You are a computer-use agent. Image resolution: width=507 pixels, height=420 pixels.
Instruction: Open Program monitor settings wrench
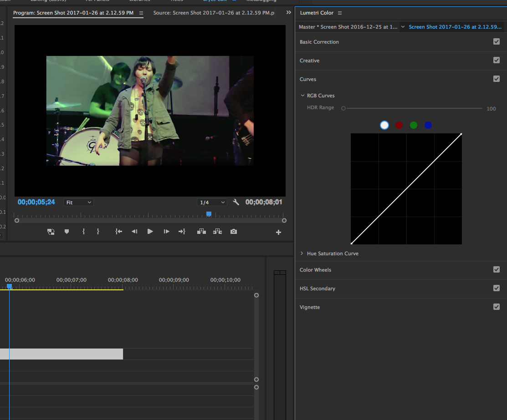[x=236, y=202]
